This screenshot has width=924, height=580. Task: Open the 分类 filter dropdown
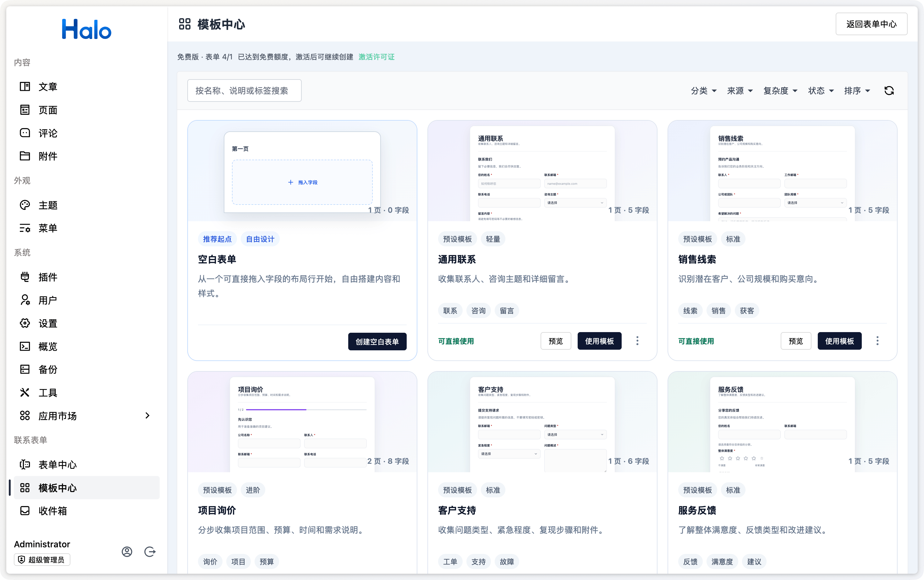click(x=704, y=90)
